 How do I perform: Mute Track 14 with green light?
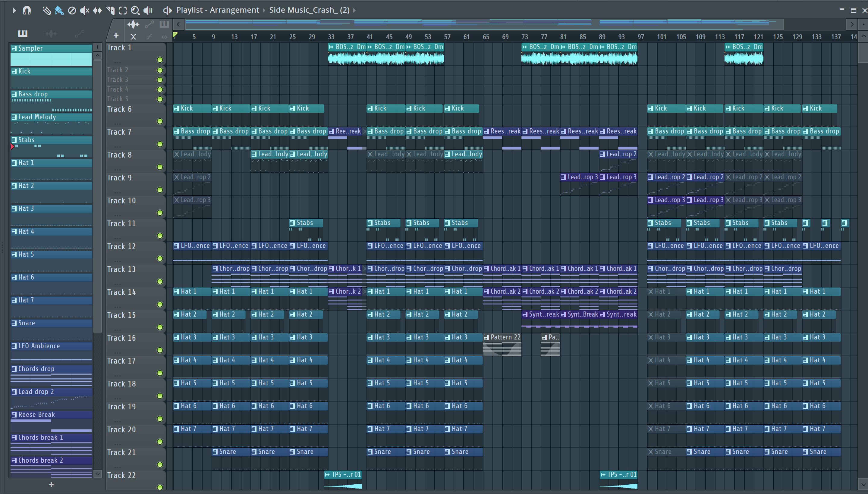[159, 304]
